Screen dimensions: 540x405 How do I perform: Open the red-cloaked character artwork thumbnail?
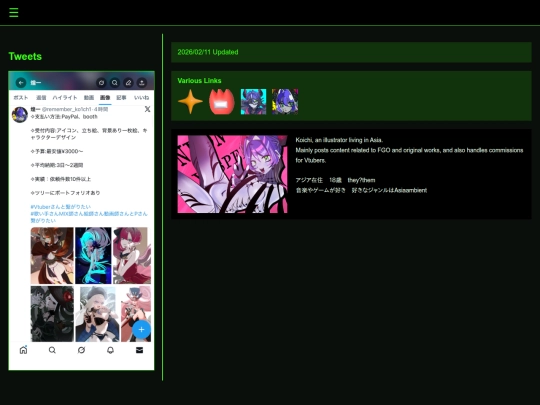(x=52, y=256)
